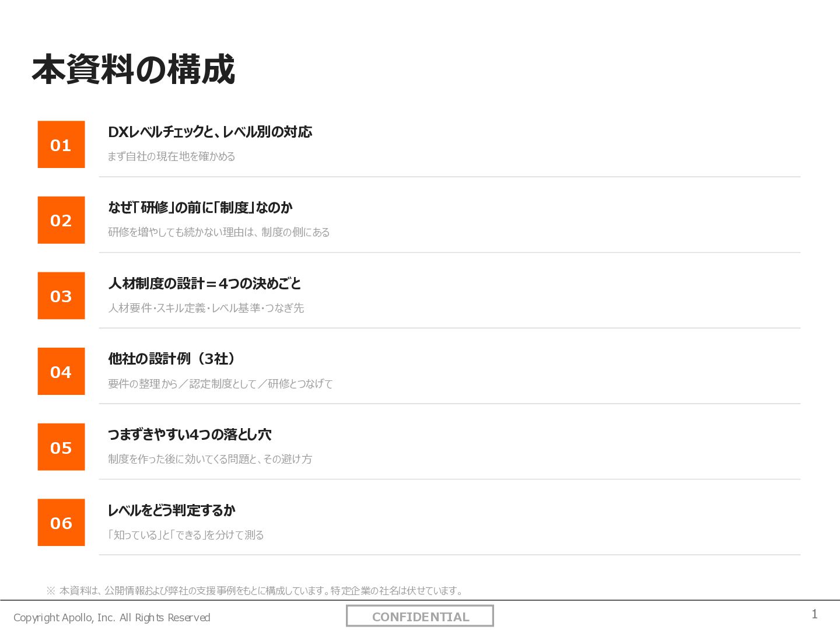Viewport: 840px width, 630px height.
Task: Click the subtitle 人材要件・スキル定義・レベル基準・つなぎ先
Action: (206, 308)
